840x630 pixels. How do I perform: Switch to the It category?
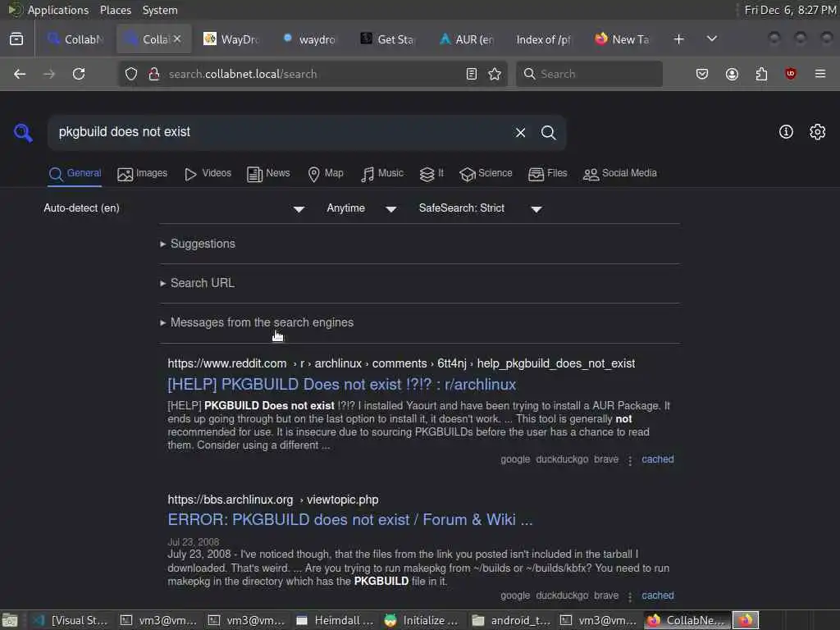tap(431, 174)
